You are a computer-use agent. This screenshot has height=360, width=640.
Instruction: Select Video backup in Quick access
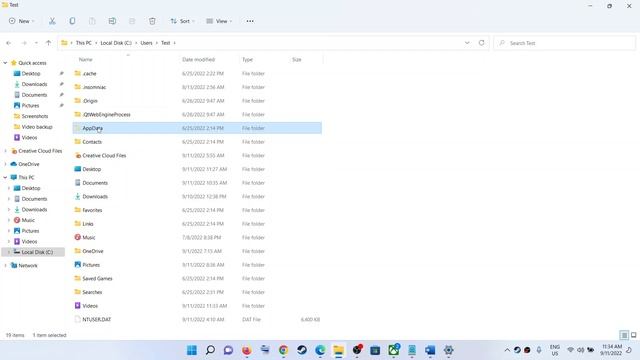pos(37,127)
